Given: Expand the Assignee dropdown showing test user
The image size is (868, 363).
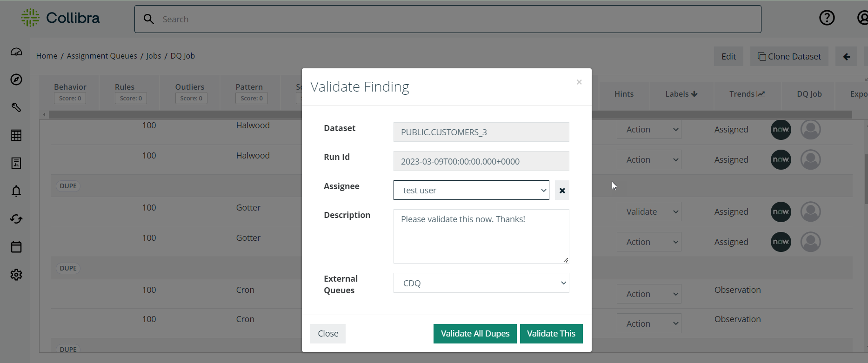Looking at the screenshot, I should point(471,191).
